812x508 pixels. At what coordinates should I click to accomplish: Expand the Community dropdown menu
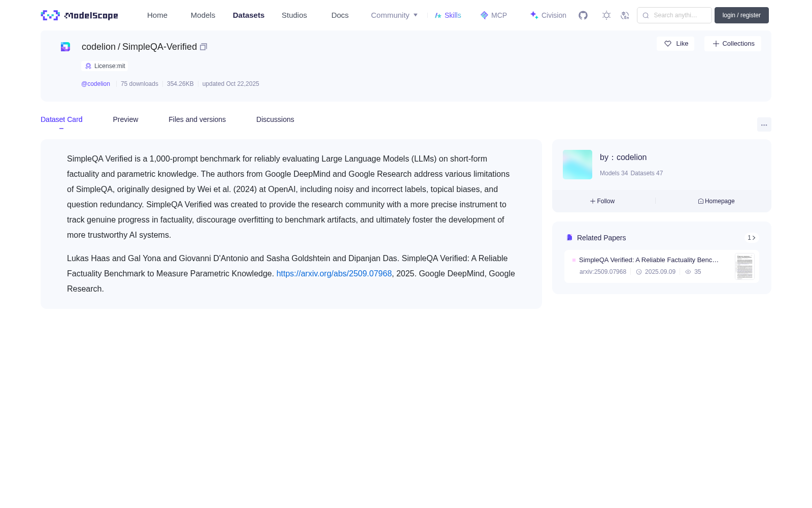394,15
